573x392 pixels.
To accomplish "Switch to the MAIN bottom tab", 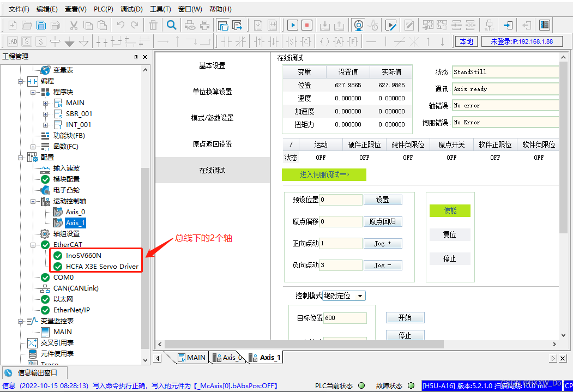I will coord(192,357).
